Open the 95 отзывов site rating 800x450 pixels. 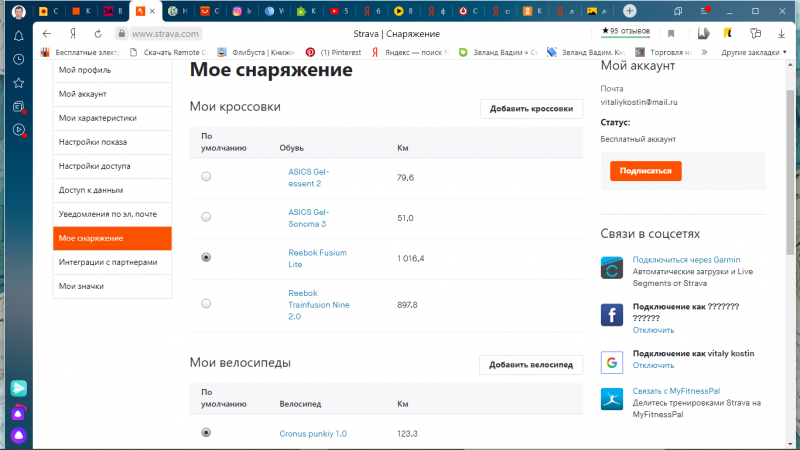tap(626, 32)
